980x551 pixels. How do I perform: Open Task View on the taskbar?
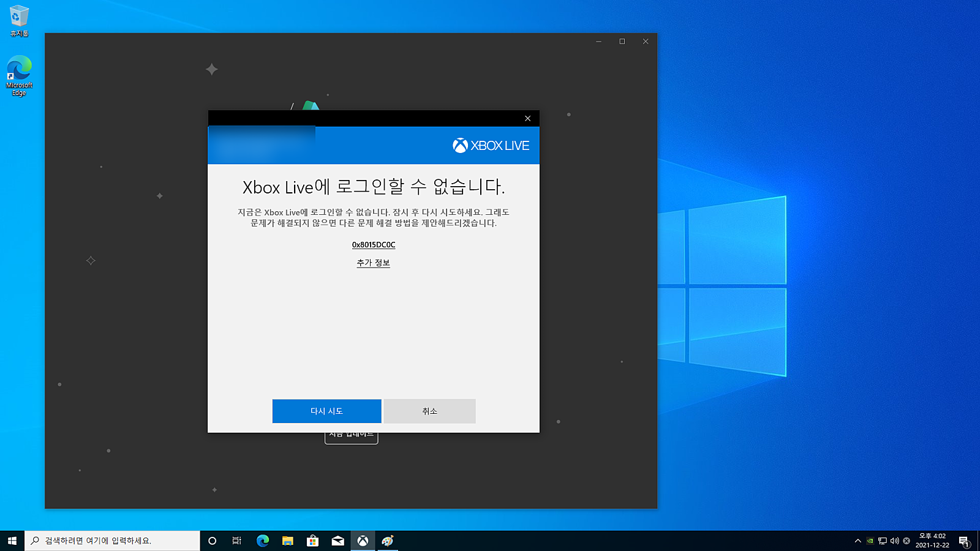(x=237, y=541)
